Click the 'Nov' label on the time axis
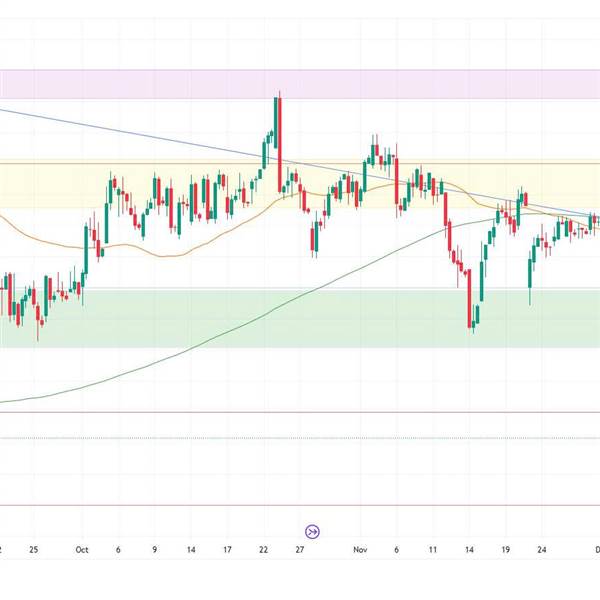 [360, 549]
